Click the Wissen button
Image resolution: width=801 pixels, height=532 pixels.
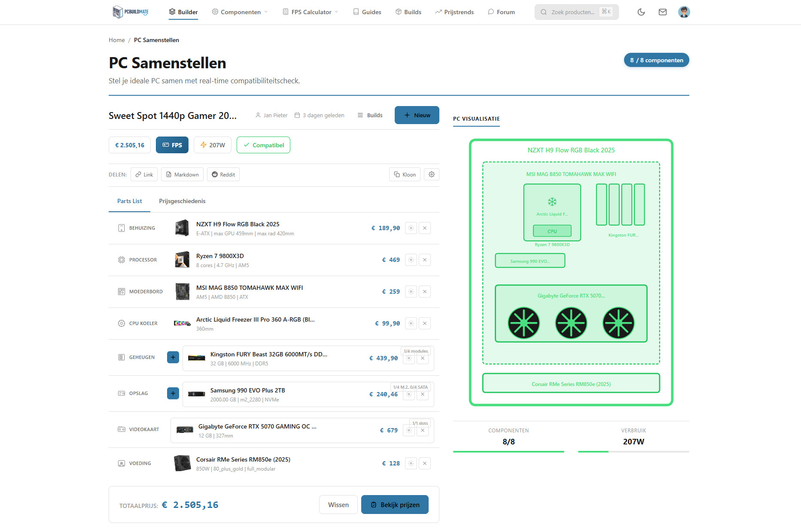338,505
